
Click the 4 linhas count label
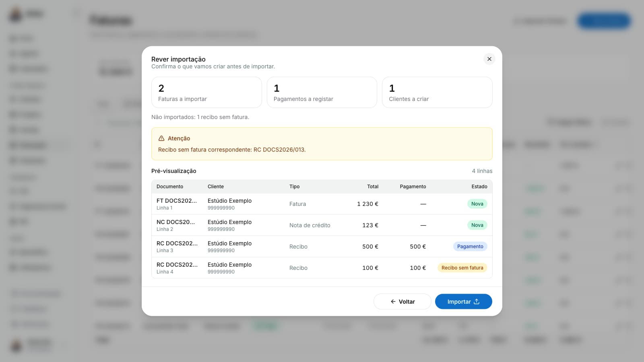(x=482, y=171)
